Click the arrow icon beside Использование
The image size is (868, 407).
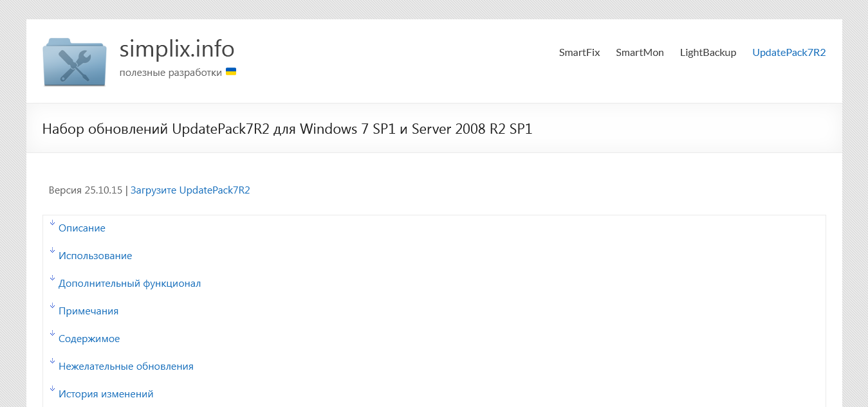tap(53, 250)
